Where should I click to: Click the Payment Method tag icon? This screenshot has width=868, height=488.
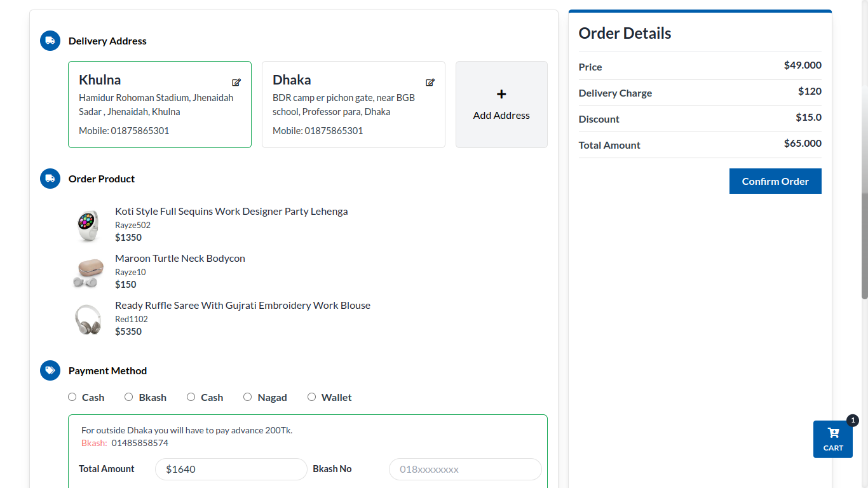click(x=50, y=370)
